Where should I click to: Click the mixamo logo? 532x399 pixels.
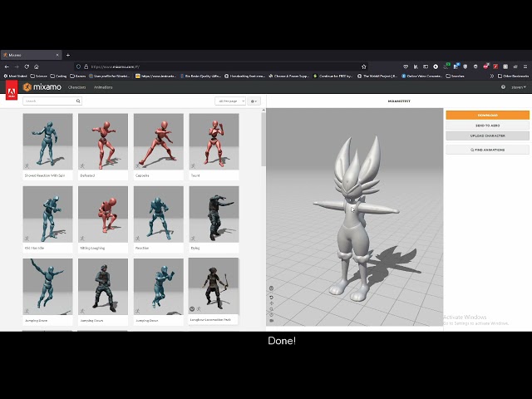42,87
